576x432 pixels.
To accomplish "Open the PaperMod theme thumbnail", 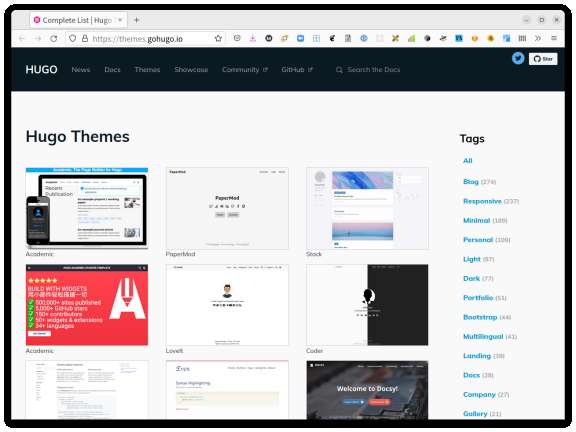I will click(x=227, y=208).
